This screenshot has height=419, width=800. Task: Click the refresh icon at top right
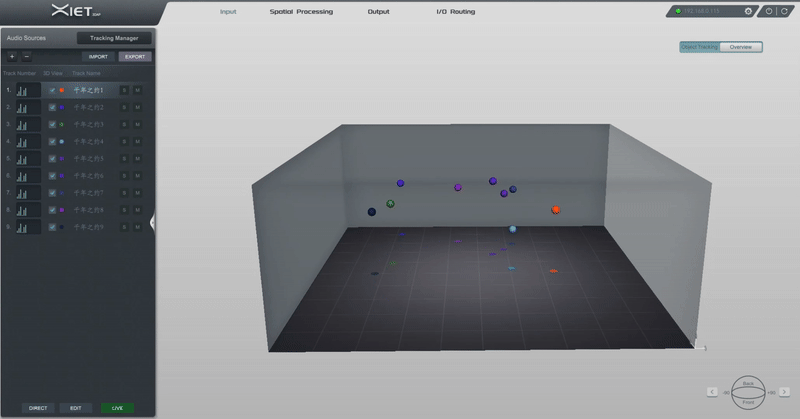tap(784, 12)
